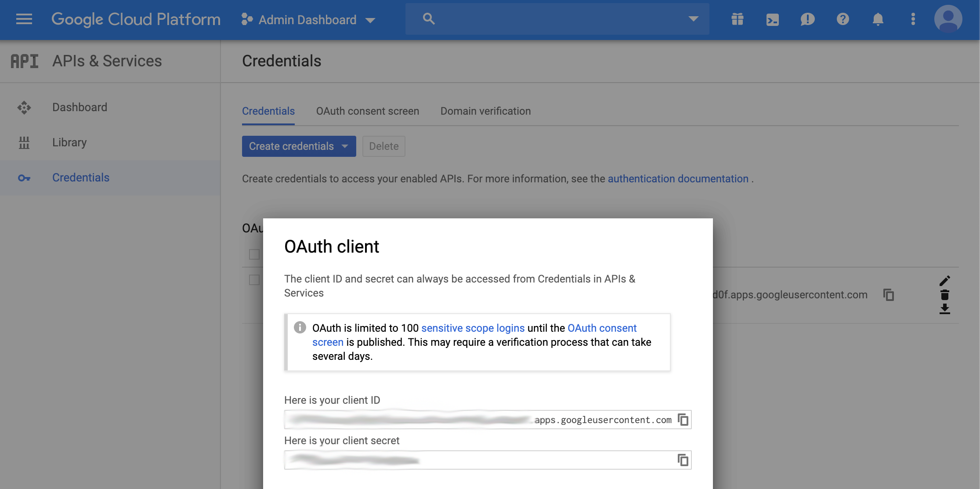Click into the top search field
The width and height of the screenshot is (980, 489).
tap(557, 19)
